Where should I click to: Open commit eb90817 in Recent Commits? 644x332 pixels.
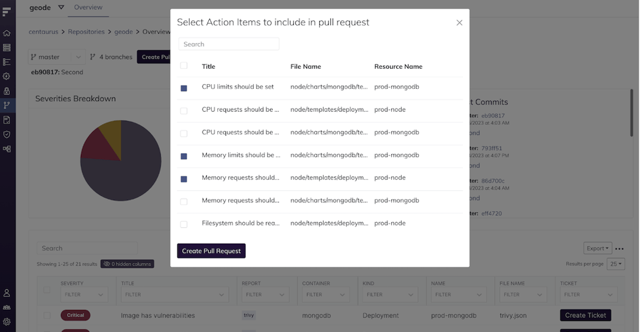click(x=493, y=116)
